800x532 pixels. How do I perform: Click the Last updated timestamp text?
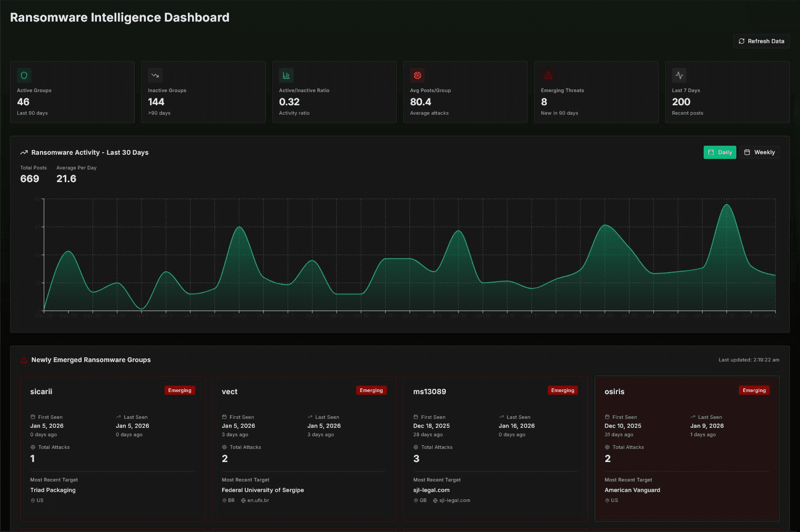(x=748, y=359)
